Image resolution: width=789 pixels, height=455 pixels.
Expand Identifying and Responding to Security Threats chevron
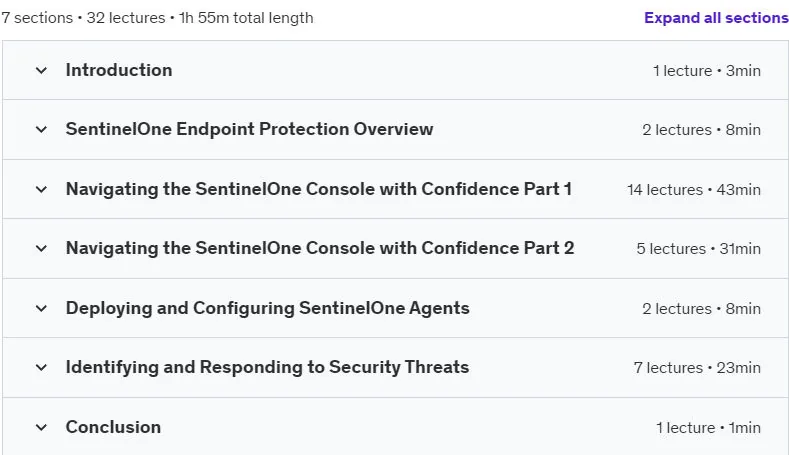click(x=41, y=367)
